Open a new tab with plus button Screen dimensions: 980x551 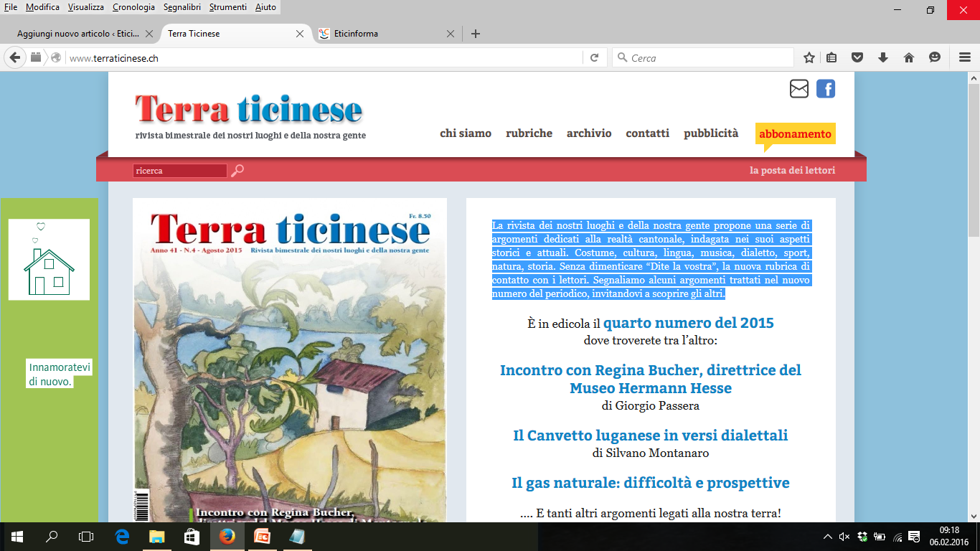(475, 34)
